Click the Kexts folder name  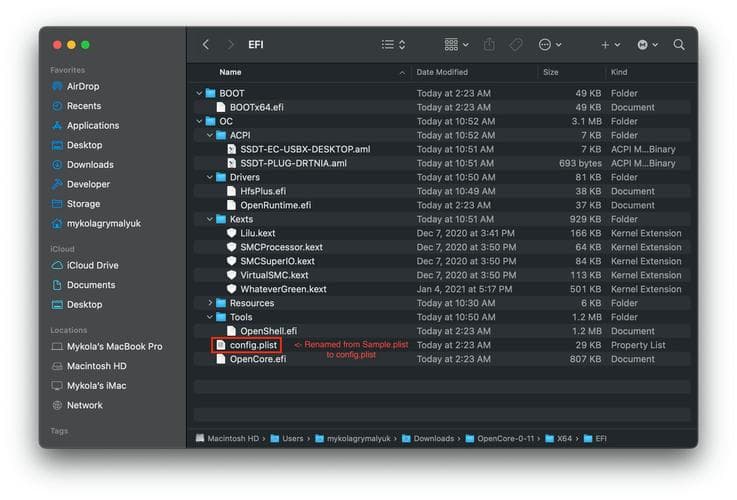(241, 219)
